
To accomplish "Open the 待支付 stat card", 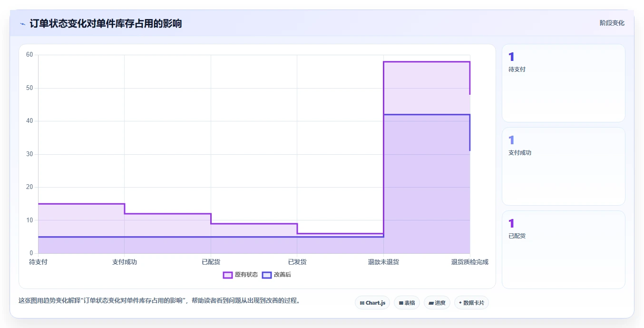I will (564, 83).
